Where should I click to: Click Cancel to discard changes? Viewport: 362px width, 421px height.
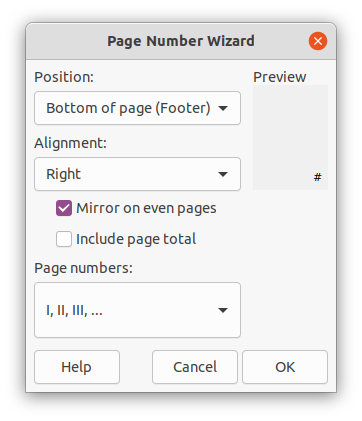tap(195, 367)
